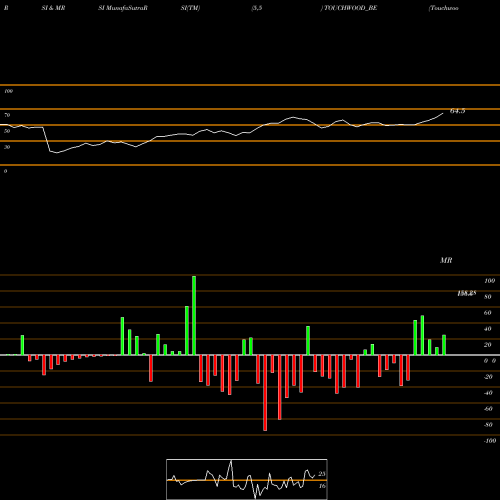Screen dimensions: 500x500
Task: Click the MR axis label 60
Action: 488,313
